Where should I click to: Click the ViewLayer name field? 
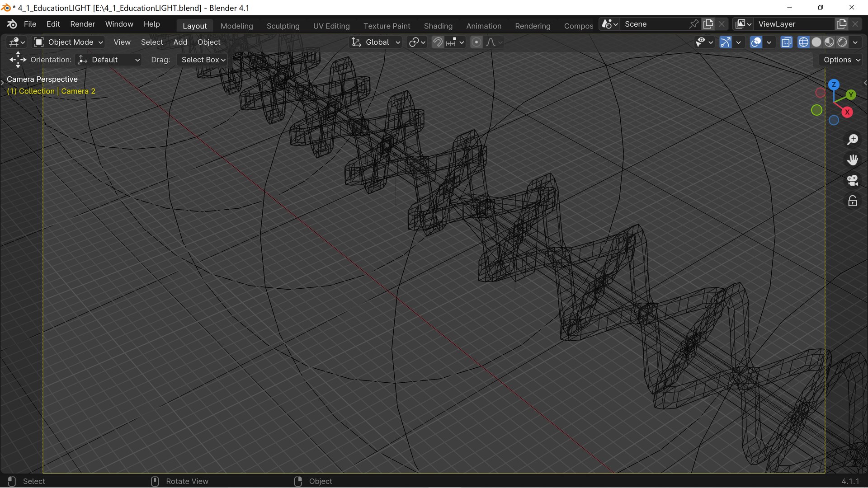pyautogui.click(x=795, y=24)
